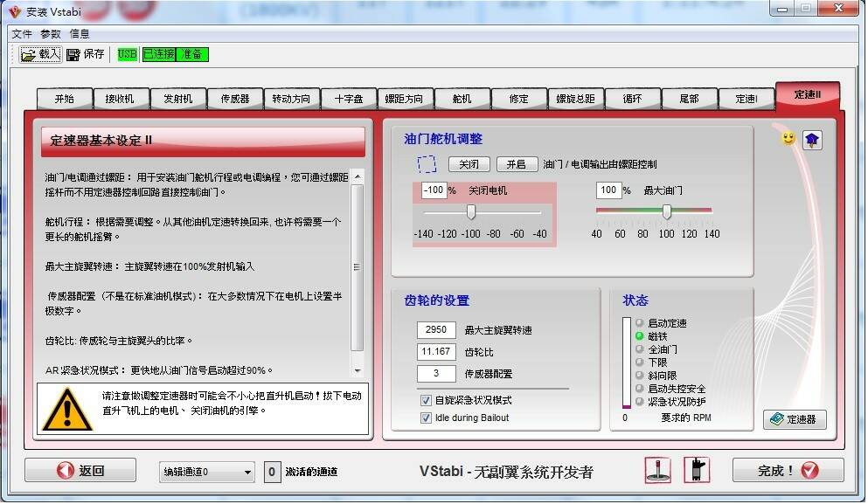
Task: Click the Vstabi app icon in title bar
Action: [x=14, y=11]
